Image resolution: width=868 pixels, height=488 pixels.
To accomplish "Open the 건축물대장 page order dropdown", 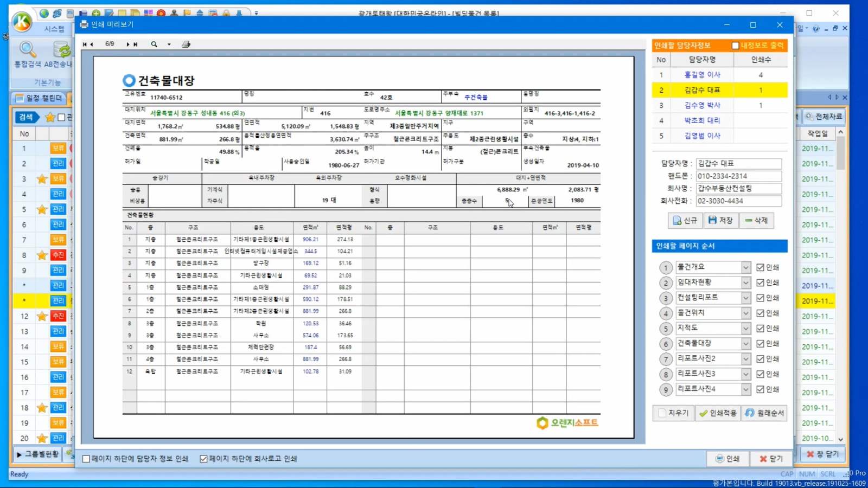I will (746, 344).
